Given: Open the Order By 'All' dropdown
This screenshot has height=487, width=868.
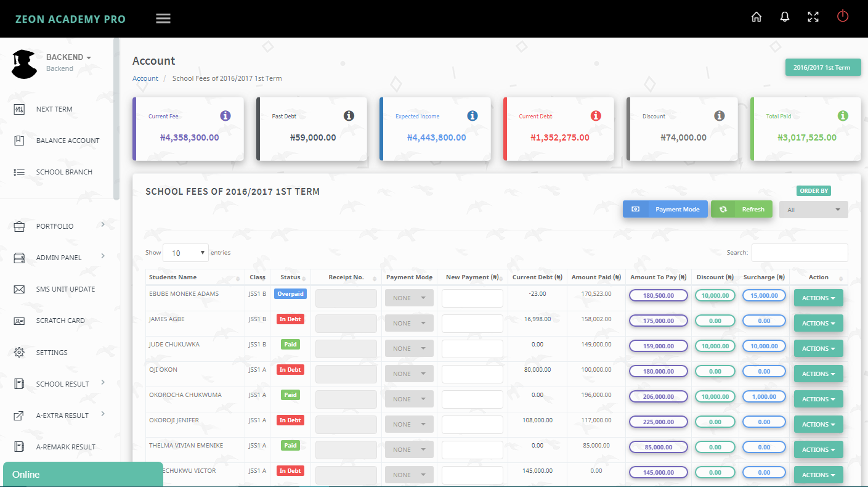Looking at the screenshot, I should (813, 210).
